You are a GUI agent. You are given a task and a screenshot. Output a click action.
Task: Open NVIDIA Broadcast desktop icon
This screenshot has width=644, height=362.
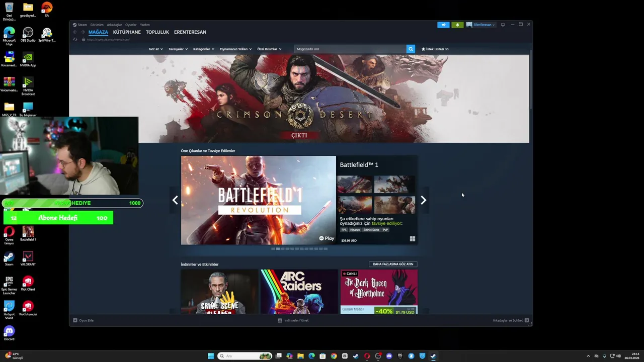tap(28, 85)
